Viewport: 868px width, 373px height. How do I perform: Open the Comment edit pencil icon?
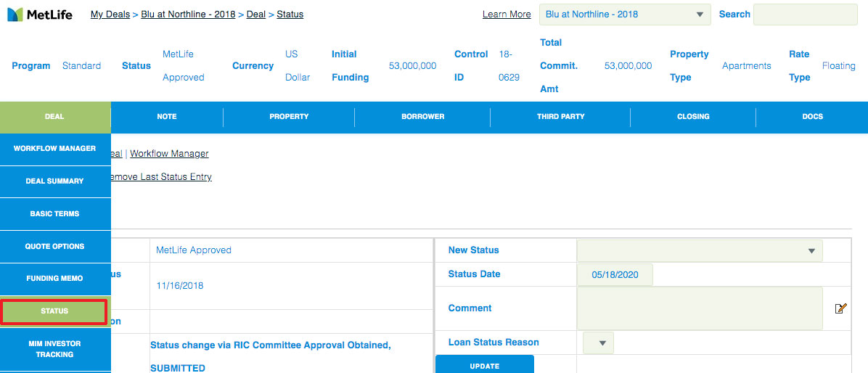coord(840,309)
